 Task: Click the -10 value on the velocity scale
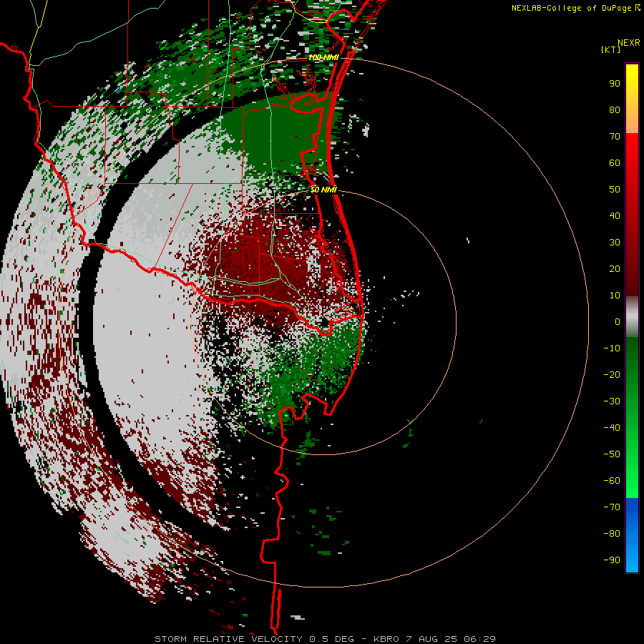point(612,348)
